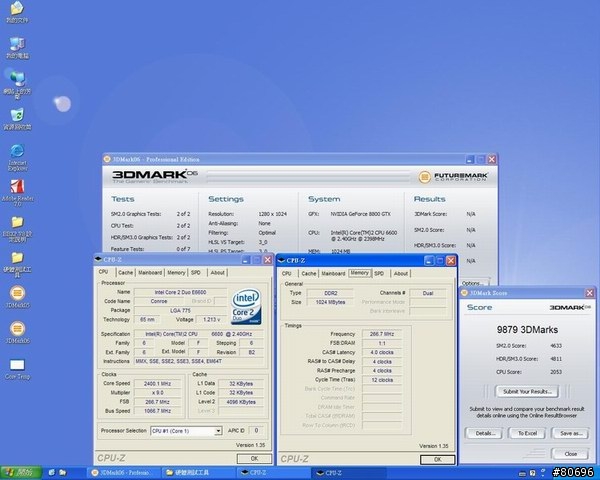Click the 9879 3DMarks score text
Screen dimensions: 600x480
pos(527,330)
